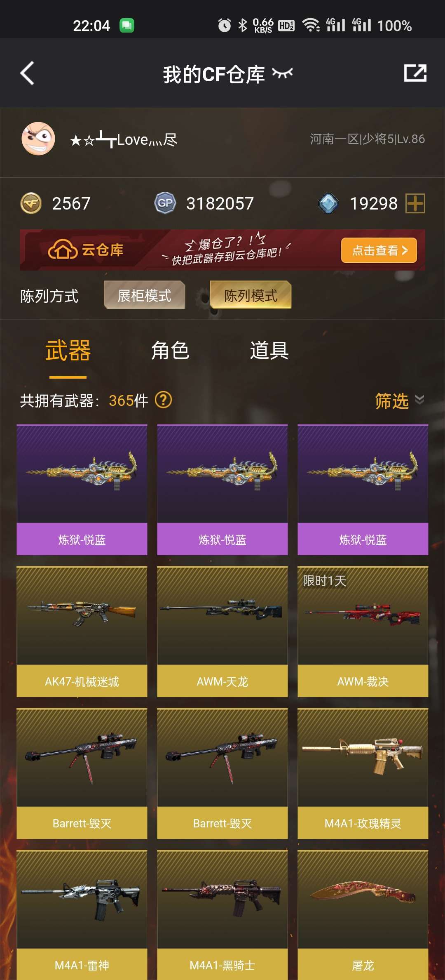Tap the GP currency icon
The image size is (445, 980).
[x=165, y=203]
